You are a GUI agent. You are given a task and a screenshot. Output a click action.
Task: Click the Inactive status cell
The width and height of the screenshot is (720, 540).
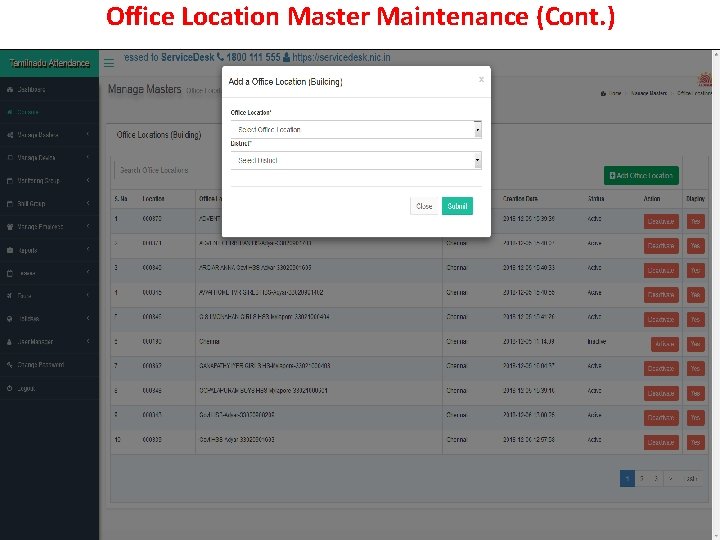click(596, 342)
